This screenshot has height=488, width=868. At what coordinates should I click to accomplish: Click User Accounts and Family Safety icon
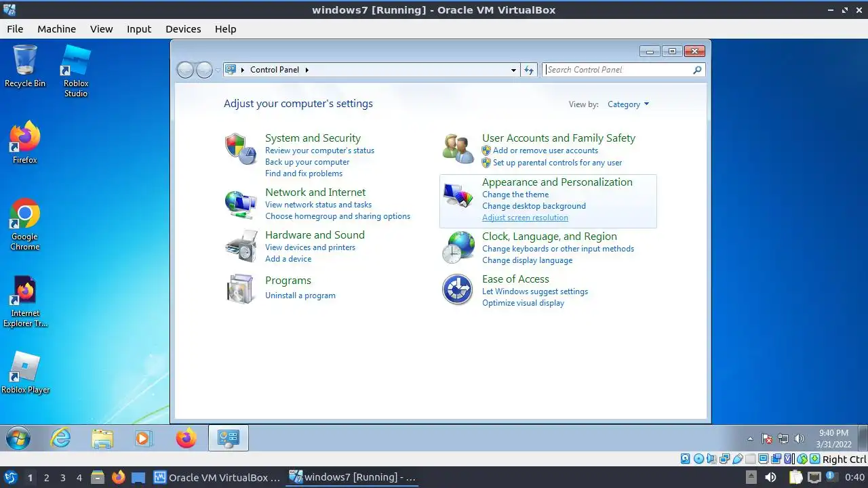click(458, 149)
